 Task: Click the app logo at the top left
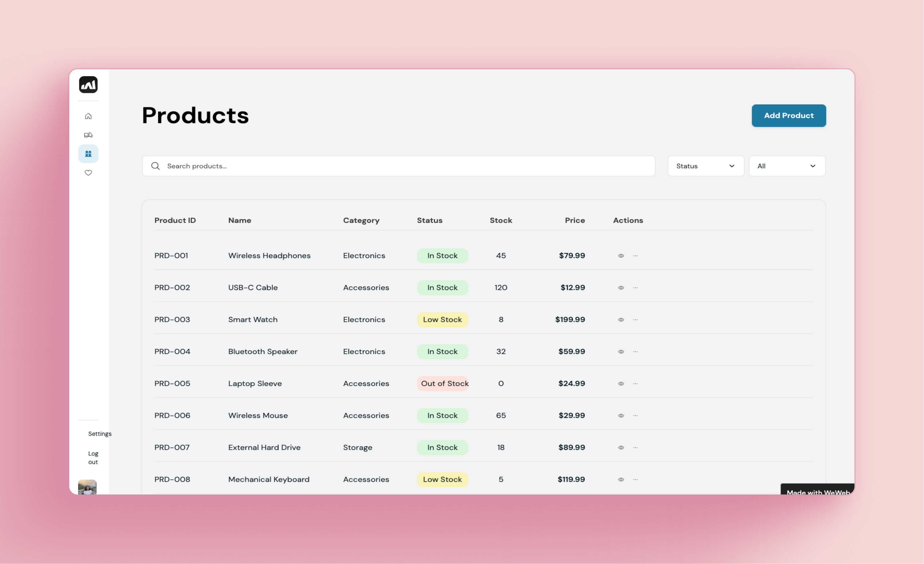click(x=88, y=84)
